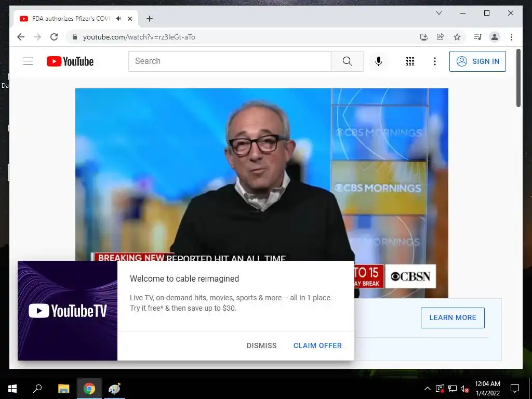Open the taskbar clock and date
The image size is (532, 399).
pyautogui.click(x=487, y=389)
